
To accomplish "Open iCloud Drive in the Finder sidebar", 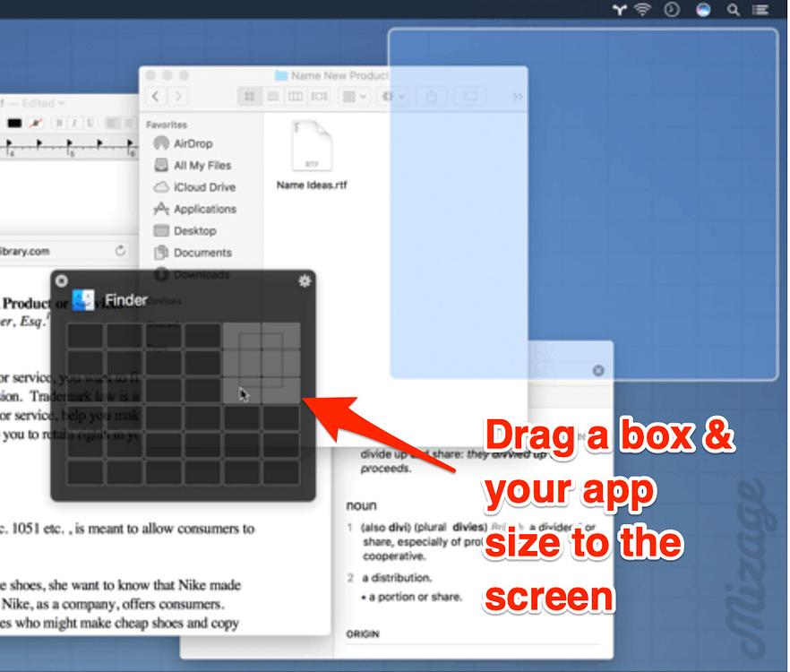I will pyautogui.click(x=194, y=187).
